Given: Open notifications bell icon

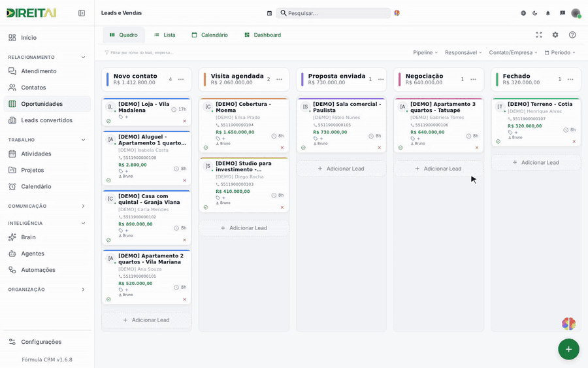Looking at the screenshot, I should [548, 13].
